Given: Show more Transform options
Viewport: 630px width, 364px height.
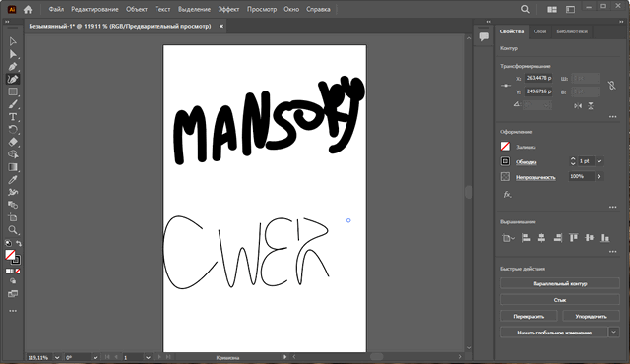Looking at the screenshot, I should click(x=612, y=117).
